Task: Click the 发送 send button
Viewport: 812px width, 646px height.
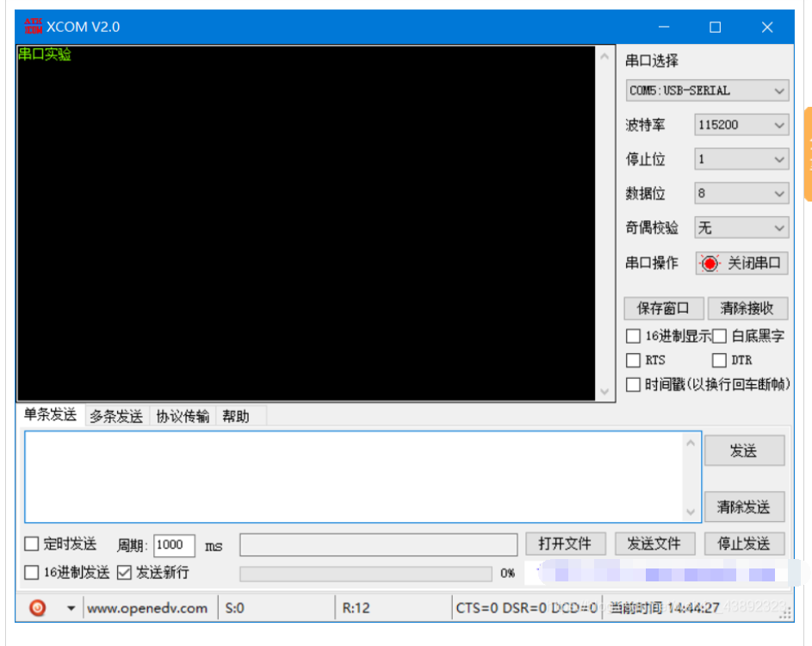Action: coord(744,450)
